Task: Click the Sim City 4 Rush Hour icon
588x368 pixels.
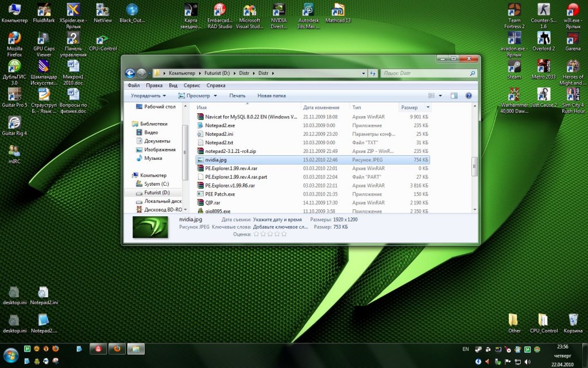Action: point(572,101)
